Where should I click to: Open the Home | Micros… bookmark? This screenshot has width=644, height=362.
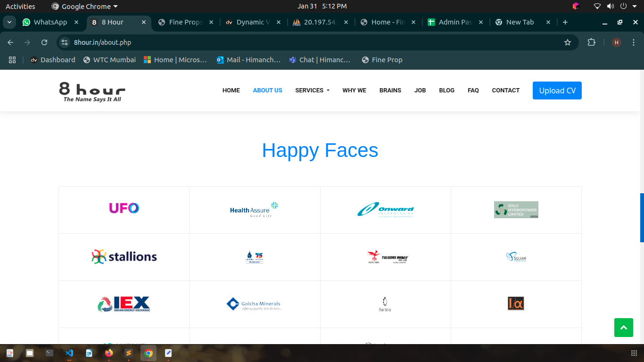pyautogui.click(x=175, y=60)
